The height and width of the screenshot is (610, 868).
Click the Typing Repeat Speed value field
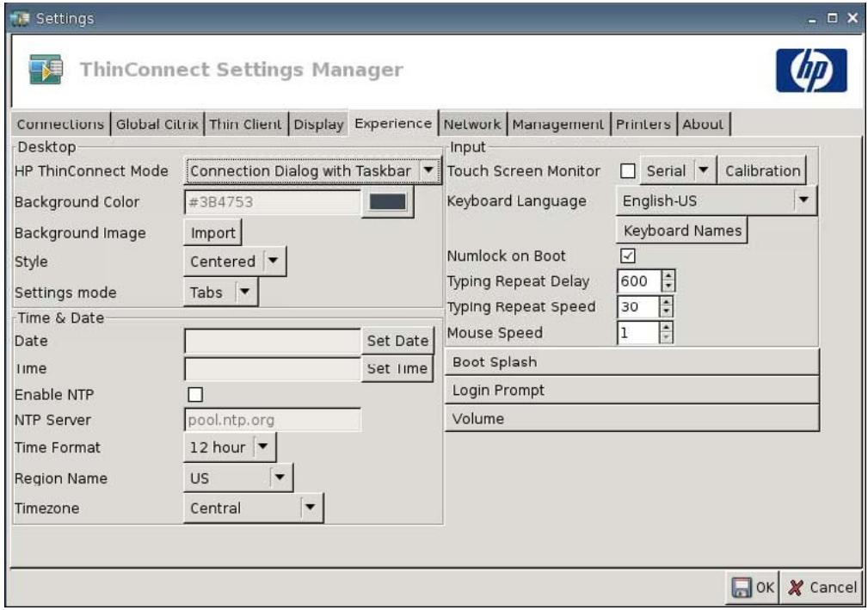coord(637,306)
